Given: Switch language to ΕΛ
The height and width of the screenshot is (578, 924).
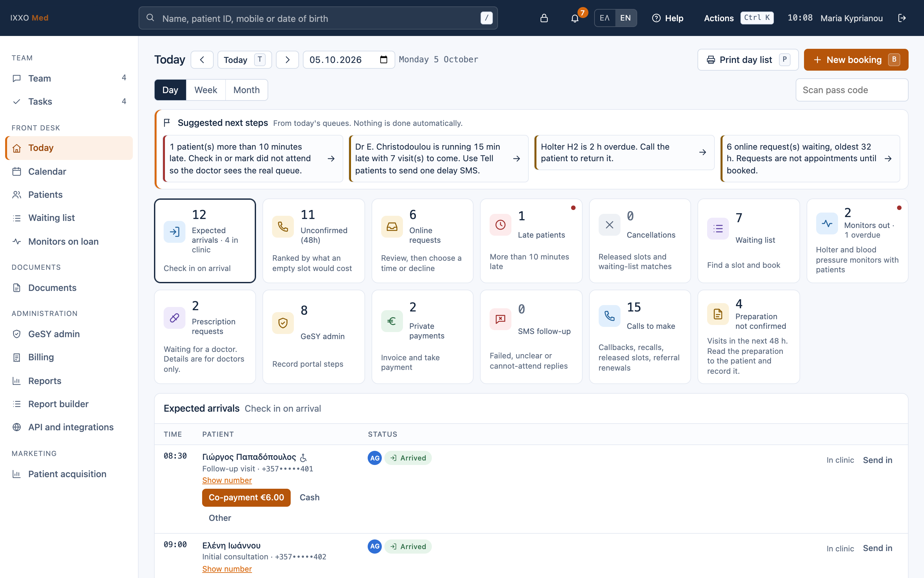Looking at the screenshot, I should coord(605,18).
